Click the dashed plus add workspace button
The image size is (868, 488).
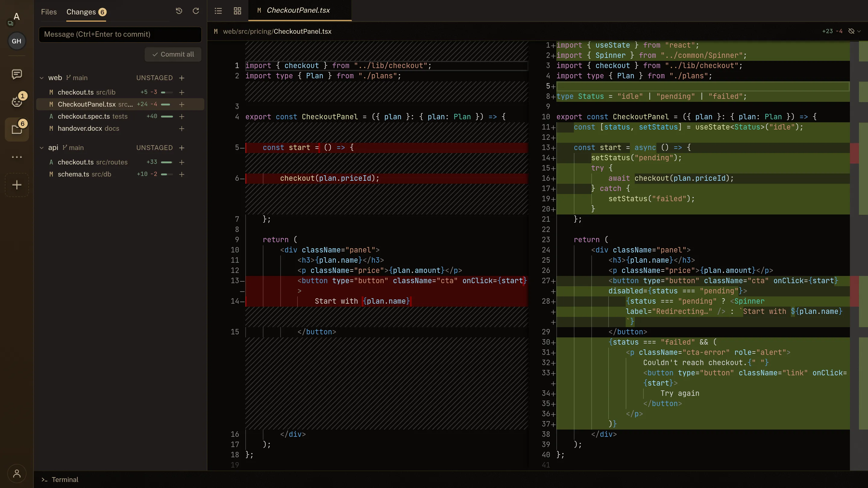click(17, 185)
